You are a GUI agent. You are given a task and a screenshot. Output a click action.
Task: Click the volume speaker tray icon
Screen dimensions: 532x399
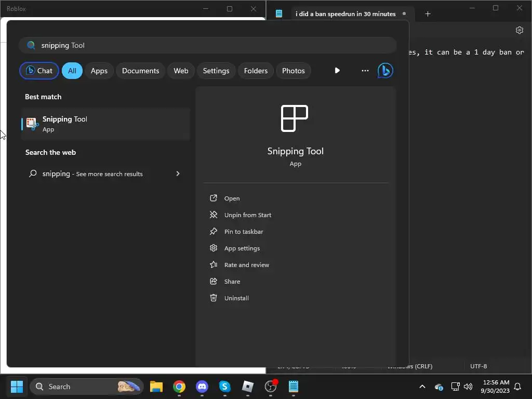[468, 387]
